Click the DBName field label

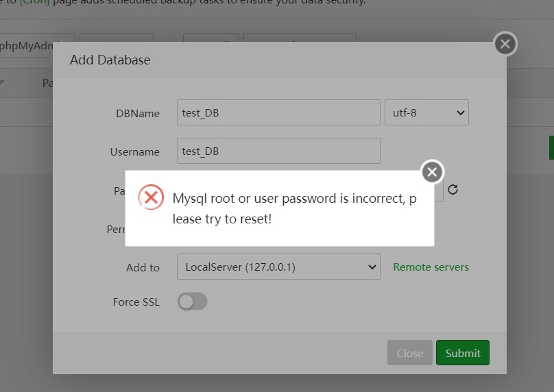[138, 113]
